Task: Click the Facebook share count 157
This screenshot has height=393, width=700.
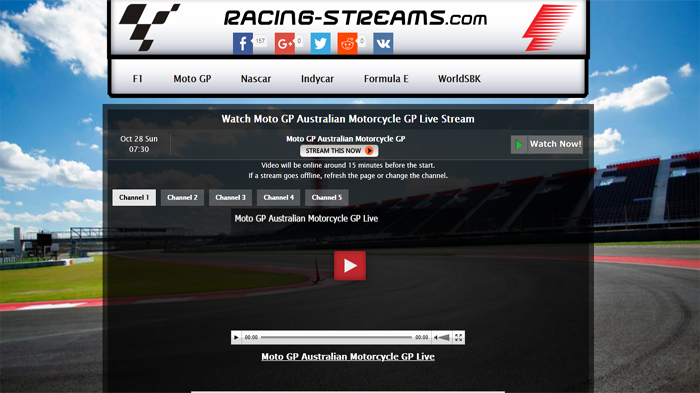Action: pyautogui.click(x=260, y=41)
